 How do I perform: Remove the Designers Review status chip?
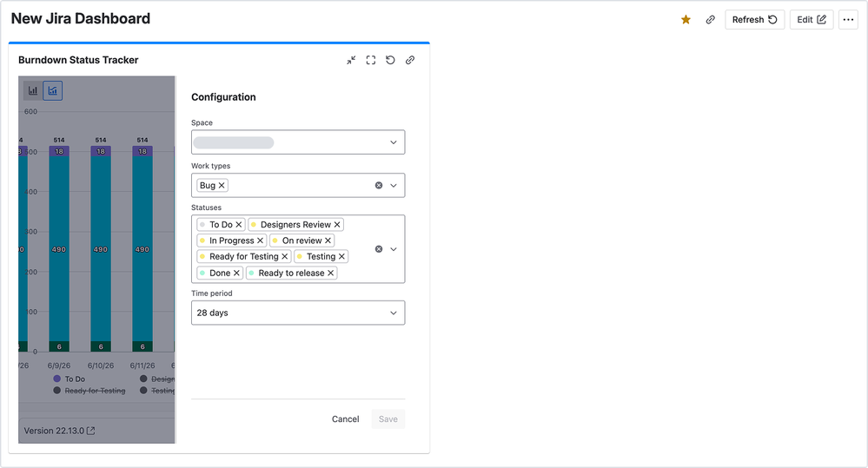pos(337,225)
